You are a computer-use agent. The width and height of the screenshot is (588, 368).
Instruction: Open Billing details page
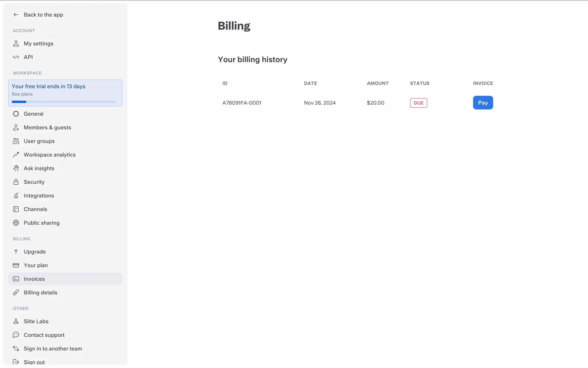coord(40,293)
